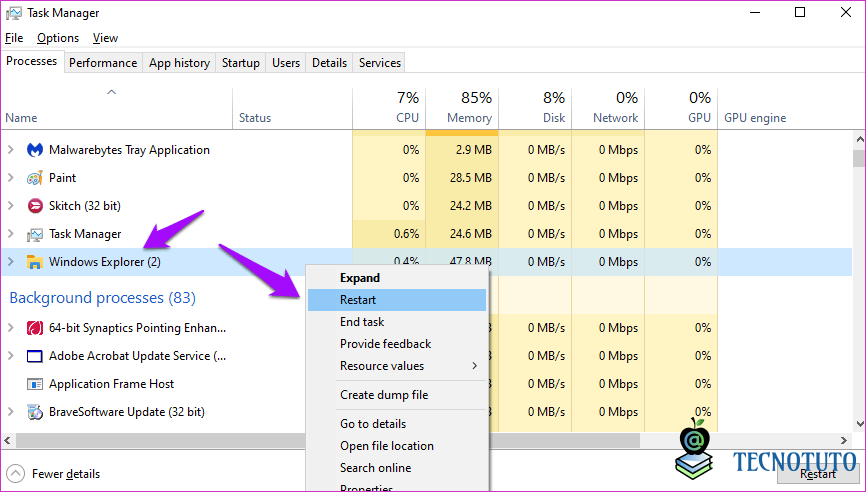Click the Skitch process icon
Image resolution: width=866 pixels, height=492 pixels.
click(35, 206)
